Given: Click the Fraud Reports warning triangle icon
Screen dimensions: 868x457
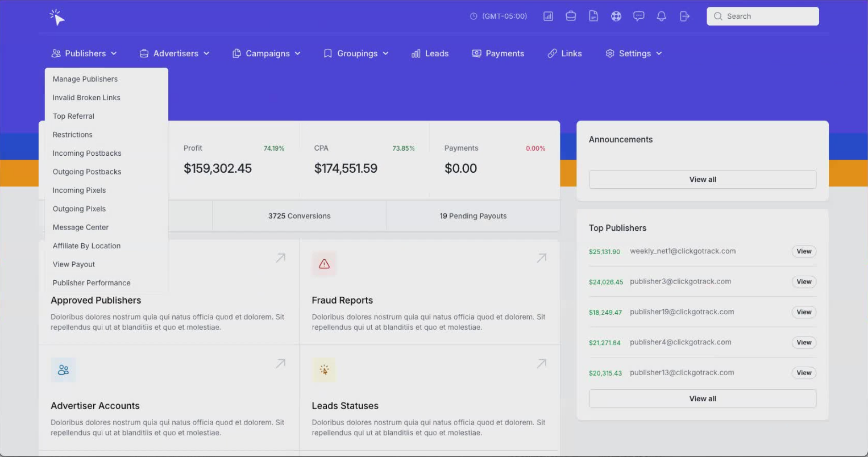Looking at the screenshot, I should click(324, 264).
